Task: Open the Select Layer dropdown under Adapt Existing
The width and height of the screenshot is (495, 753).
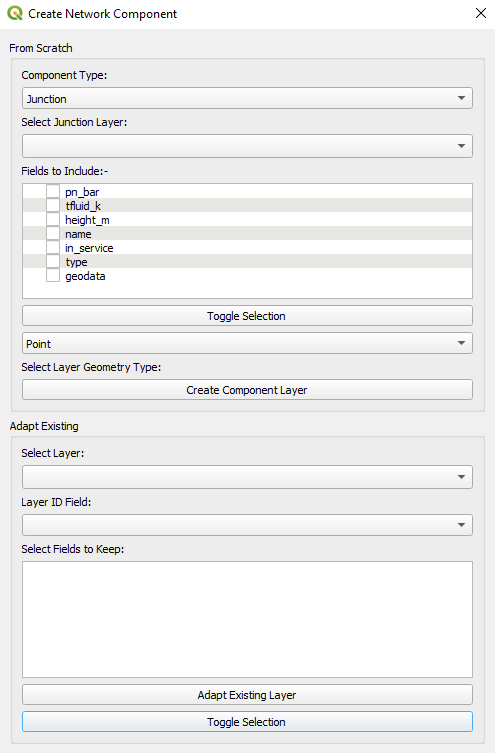Action: point(247,477)
